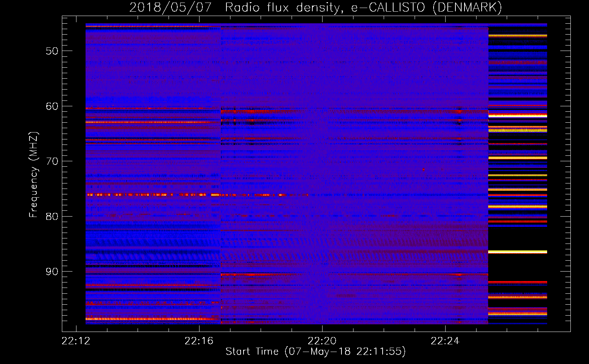Click the 60 MHz frequency tick label
The width and height of the screenshot is (589, 364).
point(52,106)
